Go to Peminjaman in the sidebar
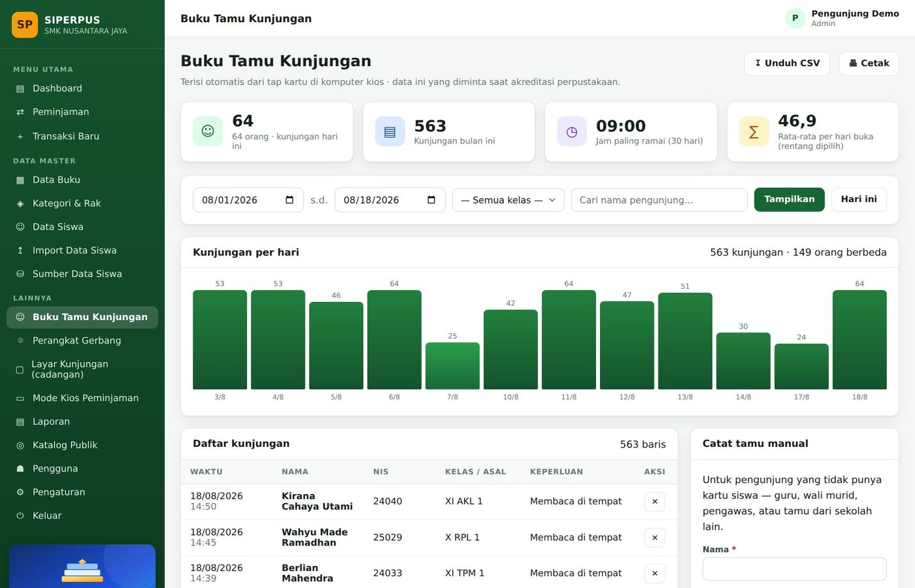 pyautogui.click(x=82, y=112)
